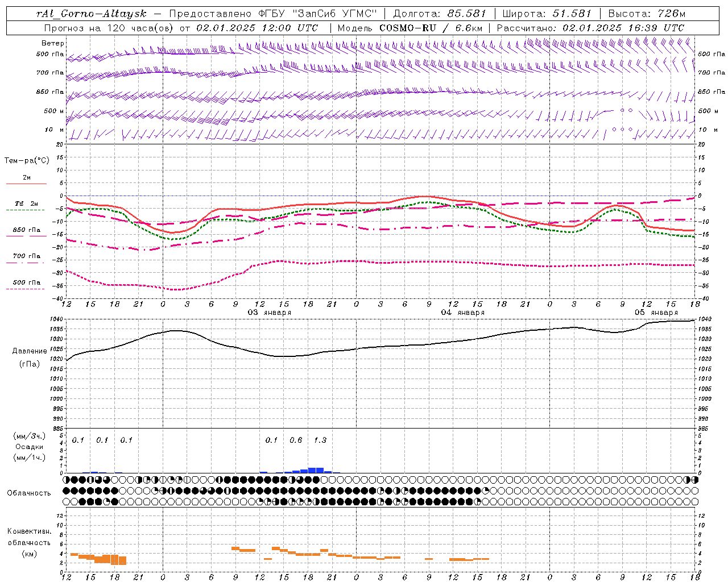Click the 04 января date label

(463, 312)
